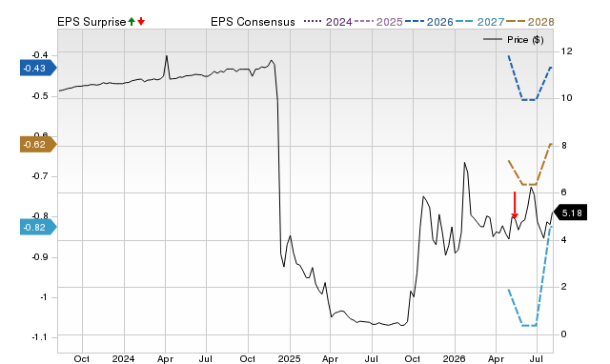Viewport: 610px width, 364px height.
Task: Click the Price ($) legend label
Action: 525,40
